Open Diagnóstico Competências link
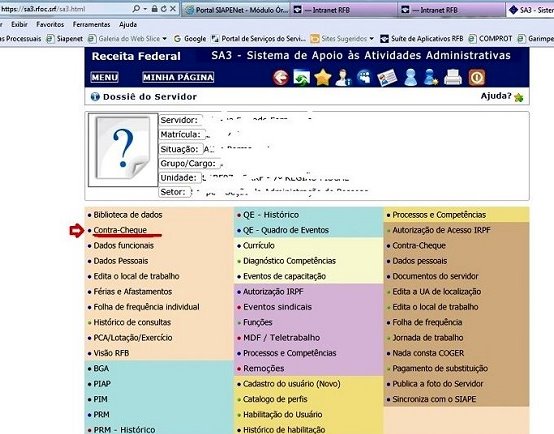 tap(289, 261)
